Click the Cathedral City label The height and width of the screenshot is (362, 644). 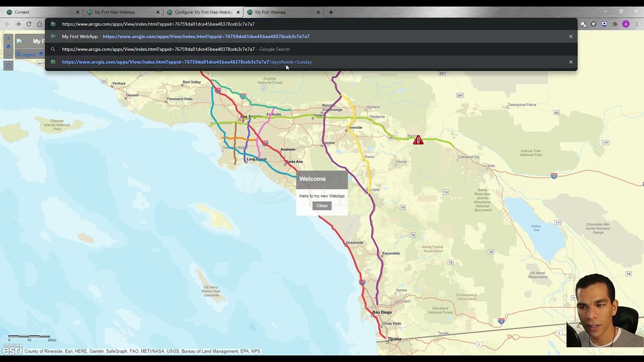tap(469, 157)
